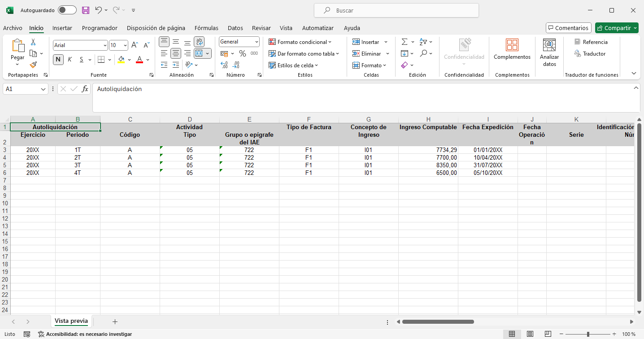Toggle top vertical alignment
This screenshot has width=644, height=339.
coord(164,42)
